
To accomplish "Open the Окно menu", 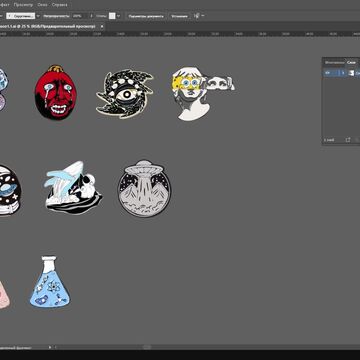I will coord(42,5).
